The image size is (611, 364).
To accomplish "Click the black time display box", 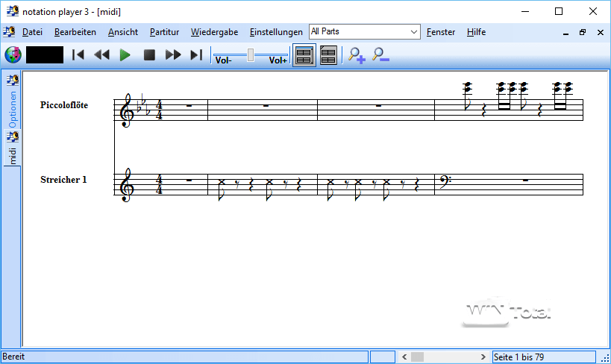I will coord(45,55).
